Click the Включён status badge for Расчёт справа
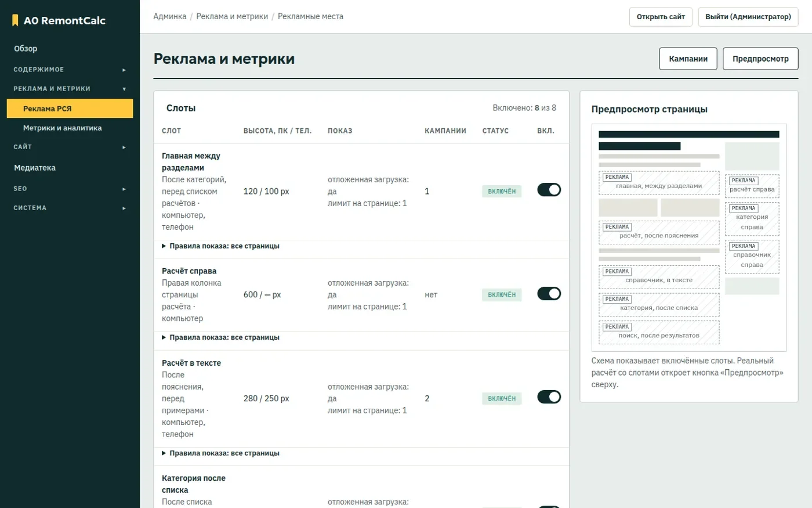812x508 pixels. click(x=502, y=295)
